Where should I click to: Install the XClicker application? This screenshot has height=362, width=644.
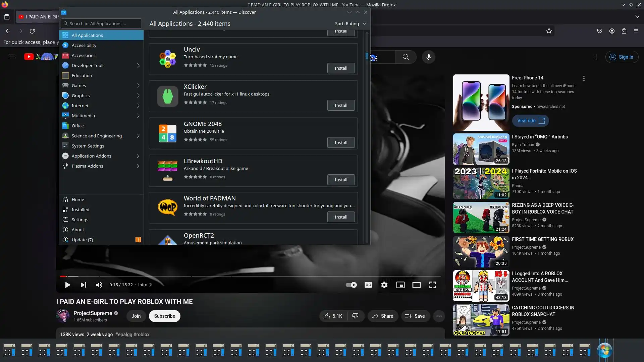point(341,105)
